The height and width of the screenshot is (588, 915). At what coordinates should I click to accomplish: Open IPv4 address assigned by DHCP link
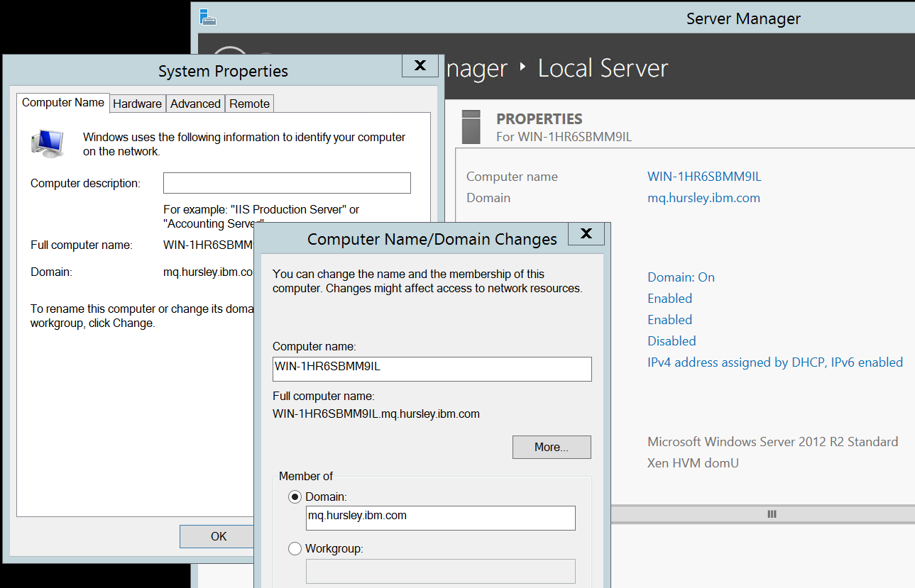[775, 362]
